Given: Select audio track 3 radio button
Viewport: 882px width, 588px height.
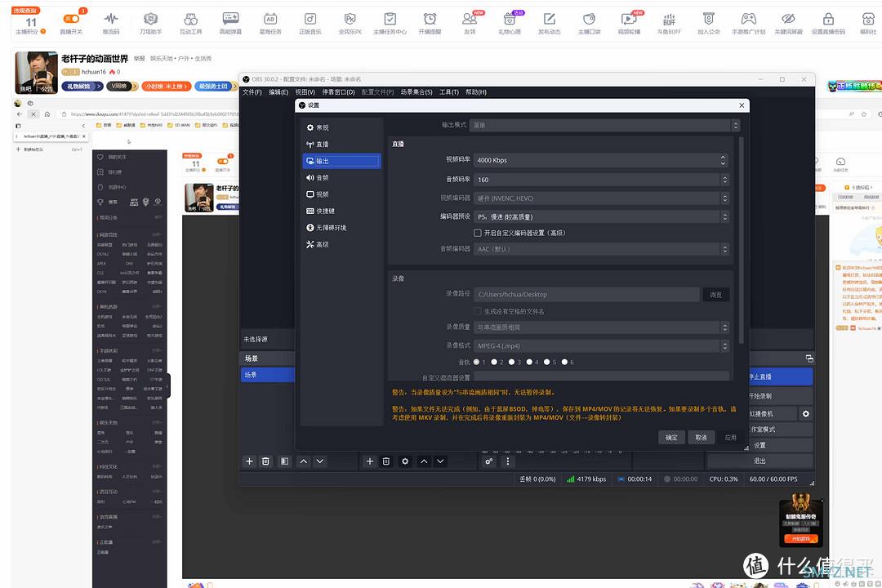Looking at the screenshot, I should [x=511, y=363].
